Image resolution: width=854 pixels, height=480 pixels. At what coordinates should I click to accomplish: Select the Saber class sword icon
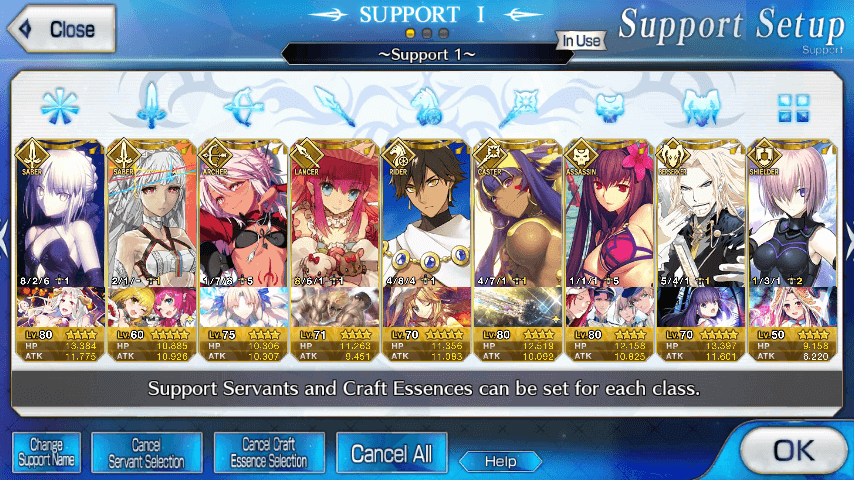click(x=151, y=106)
